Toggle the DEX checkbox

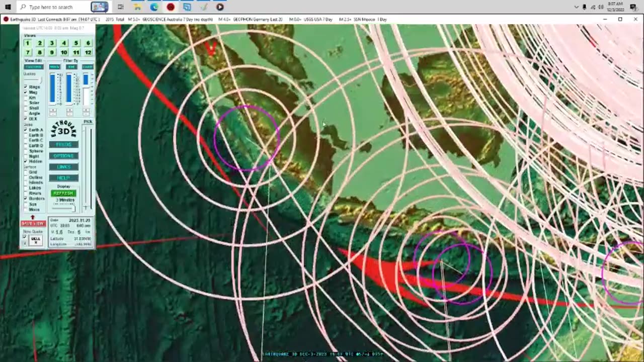coord(26,119)
